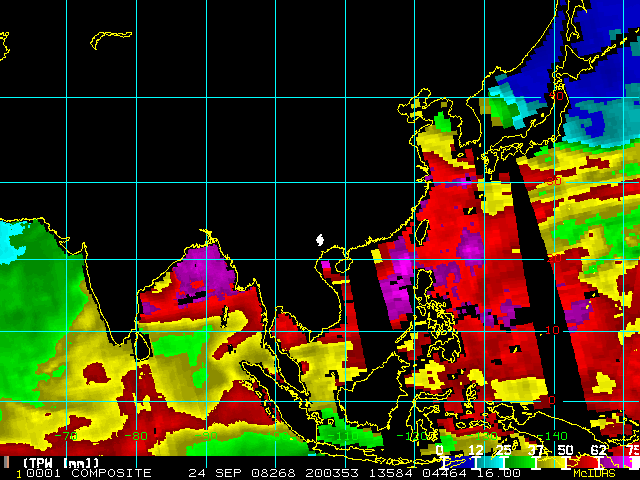Viewport: 640px width, 480px height.
Task: Click the red latitude label '20'
Action: click(x=554, y=258)
